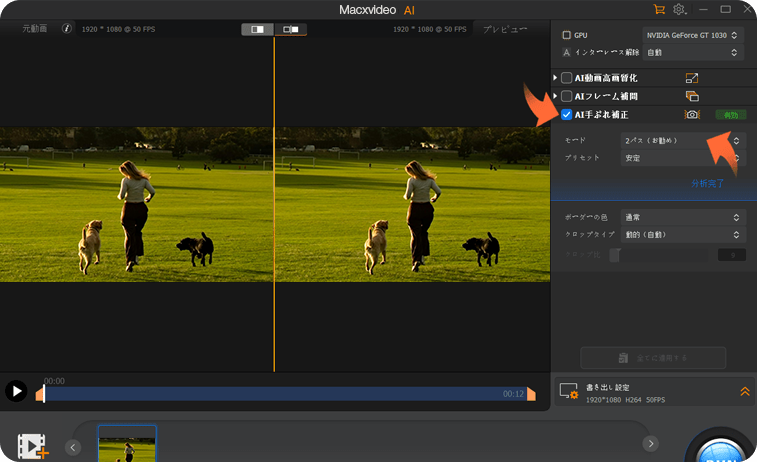
Task: Click left 1920 * 1080 @ 50 FPS text
Action: (118, 29)
